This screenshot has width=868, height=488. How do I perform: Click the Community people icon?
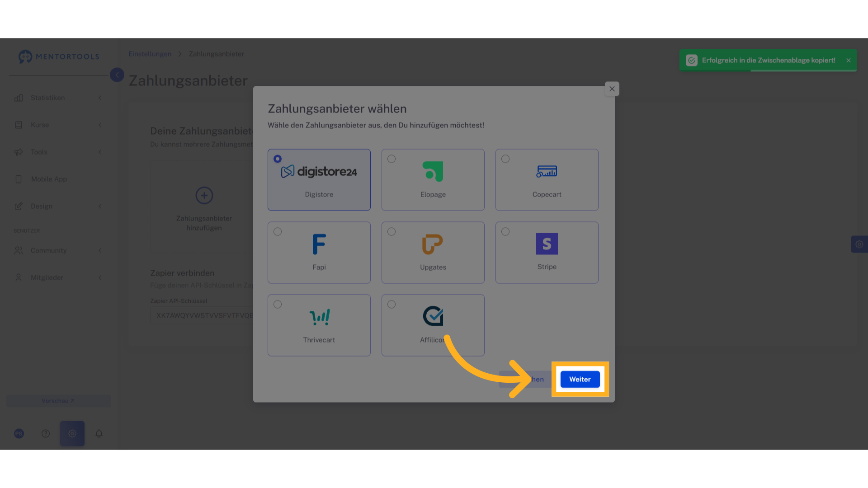(19, 250)
